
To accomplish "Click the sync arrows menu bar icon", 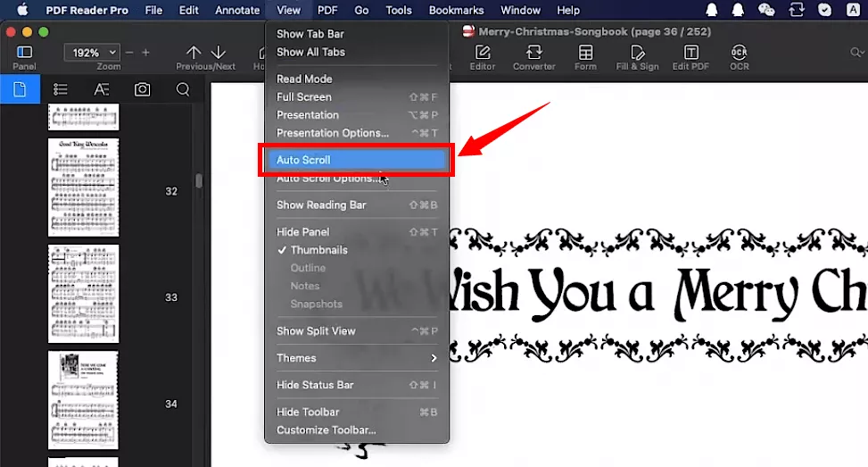I will coord(796,10).
